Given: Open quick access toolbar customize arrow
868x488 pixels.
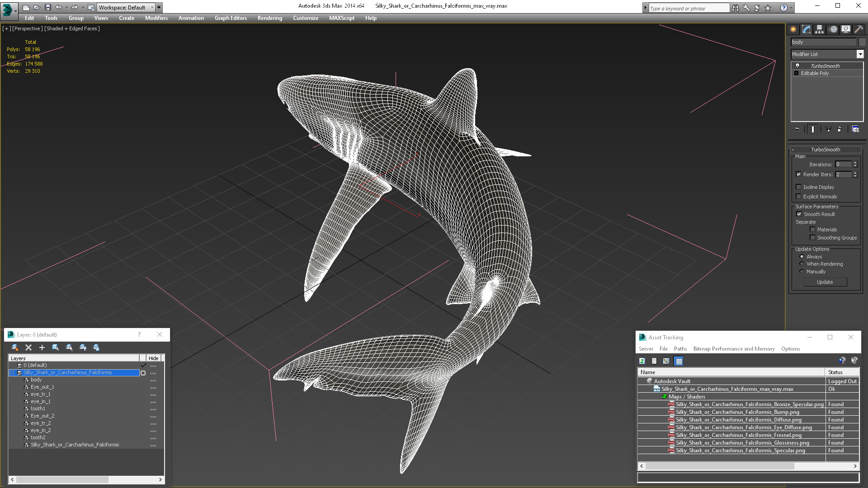Looking at the screenshot, I should coord(159,7).
